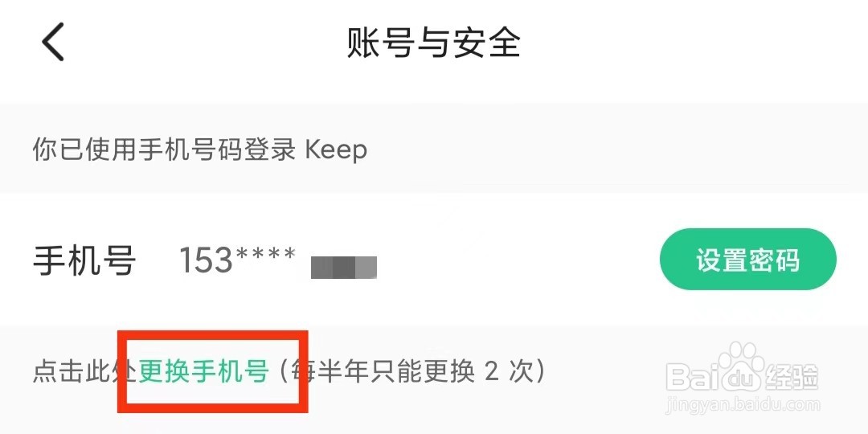Tap the 经验 watermark text
Image resolution: width=868 pixels, height=434 pixels.
coord(792,376)
